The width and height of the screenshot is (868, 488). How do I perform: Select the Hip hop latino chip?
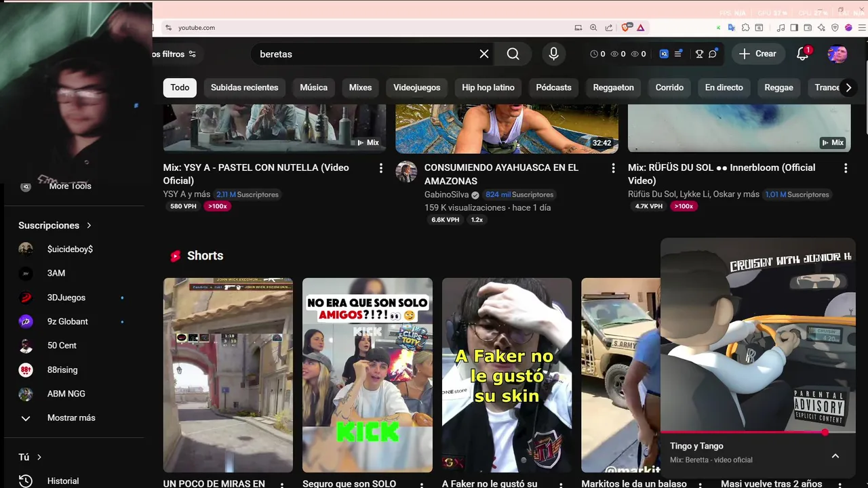488,87
